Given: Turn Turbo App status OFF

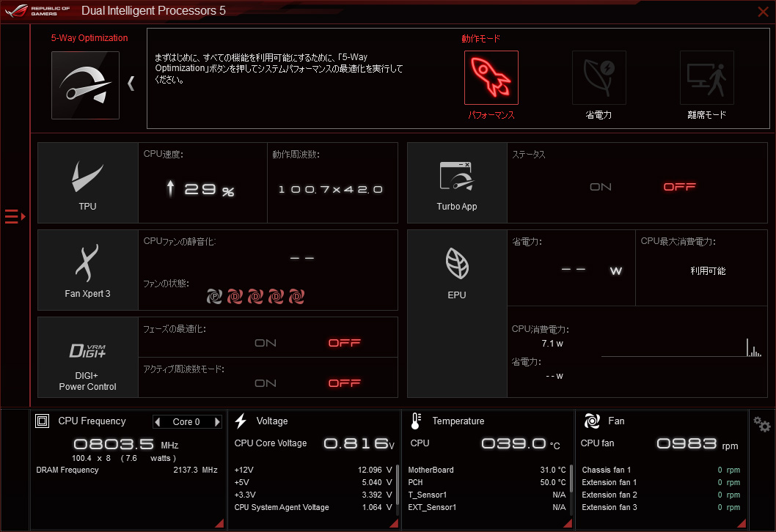Looking at the screenshot, I should [679, 187].
